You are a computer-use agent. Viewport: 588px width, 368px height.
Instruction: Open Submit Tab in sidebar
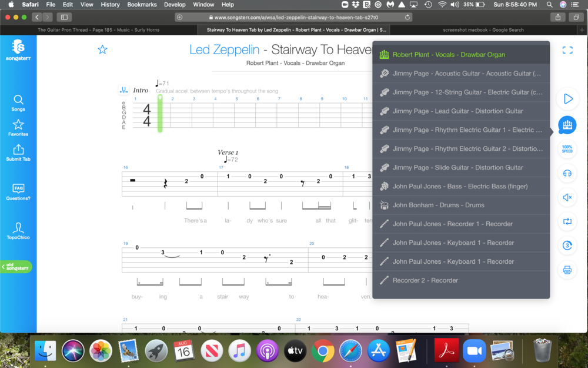[18, 152]
